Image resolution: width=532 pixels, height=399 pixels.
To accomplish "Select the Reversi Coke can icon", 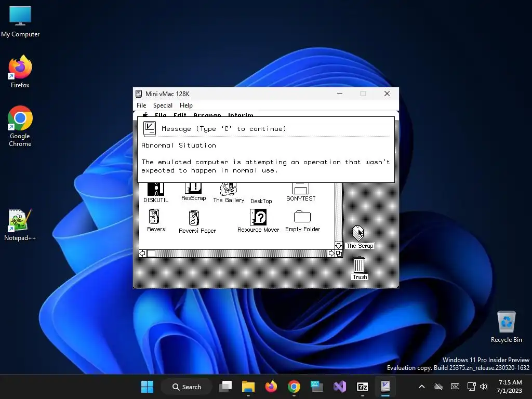I will click(x=154, y=217).
